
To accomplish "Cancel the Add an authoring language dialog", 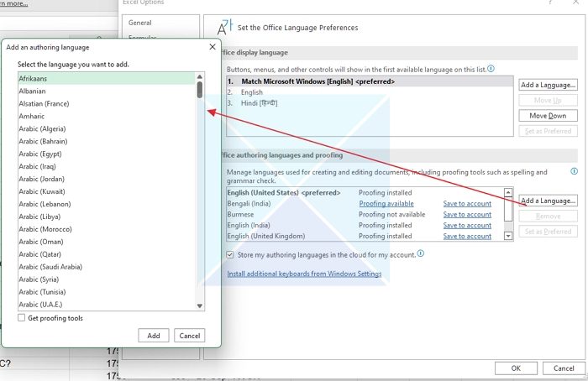I will click(189, 336).
